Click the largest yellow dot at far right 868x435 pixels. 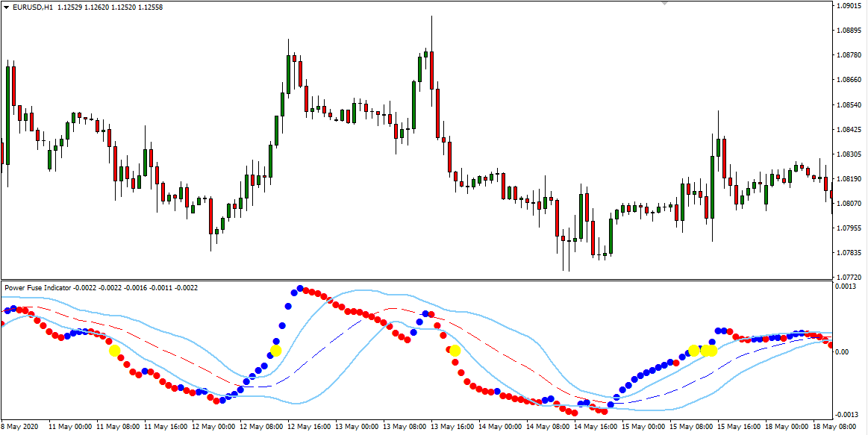pyautogui.click(x=709, y=350)
